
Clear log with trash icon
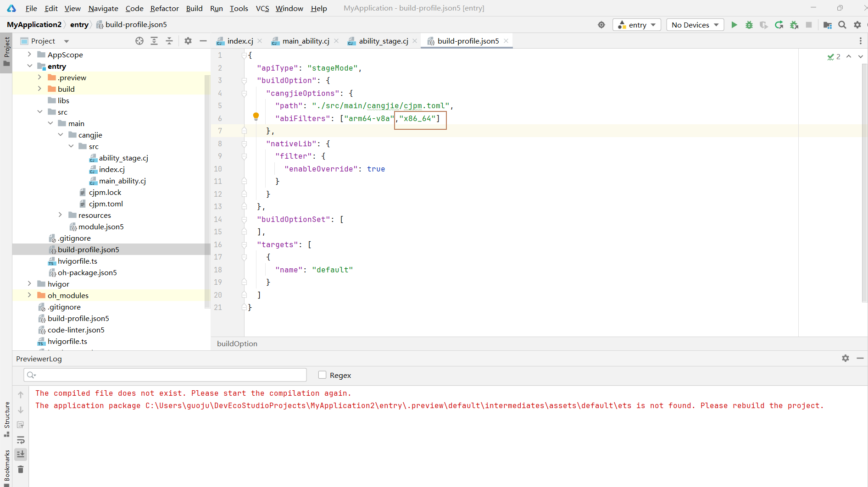coord(21,470)
